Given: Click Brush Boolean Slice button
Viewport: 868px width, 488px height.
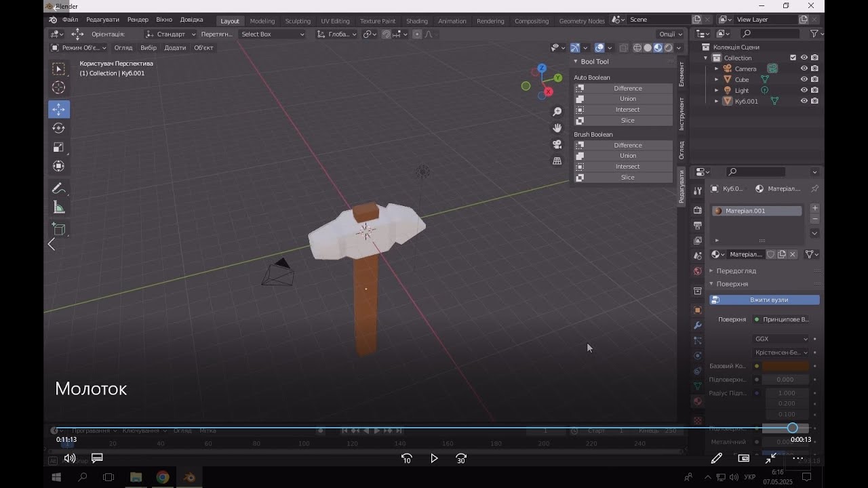Looking at the screenshot, I should pos(623,178).
